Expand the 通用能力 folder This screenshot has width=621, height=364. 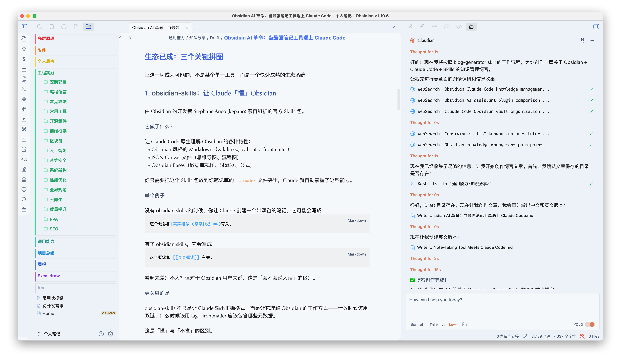click(46, 242)
